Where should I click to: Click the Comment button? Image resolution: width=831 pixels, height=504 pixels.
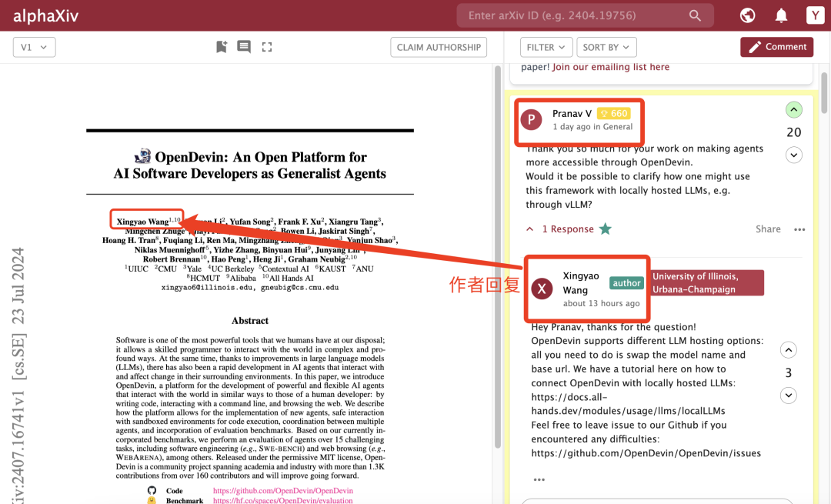point(777,47)
